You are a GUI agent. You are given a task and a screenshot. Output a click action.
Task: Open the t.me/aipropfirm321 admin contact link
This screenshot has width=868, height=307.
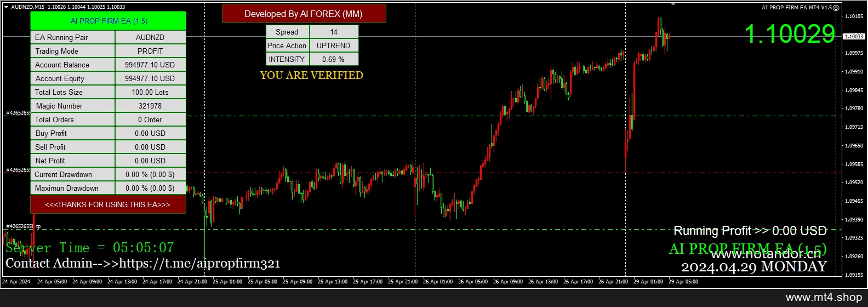199,264
